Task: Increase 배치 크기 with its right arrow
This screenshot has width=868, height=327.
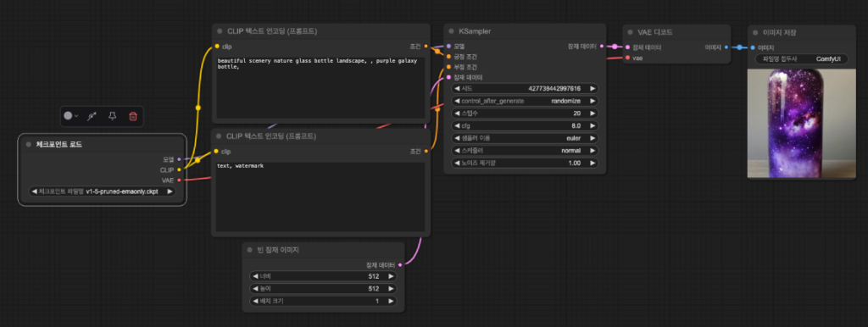Action: (391, 301)
